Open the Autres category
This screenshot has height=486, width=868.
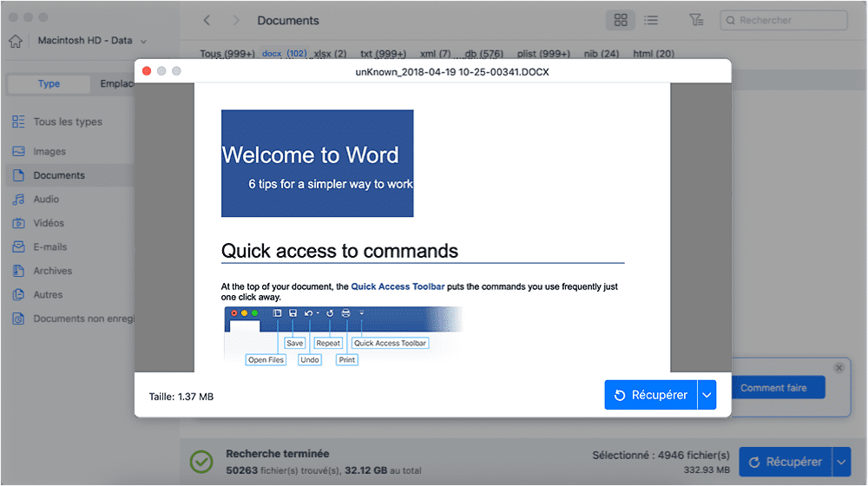point(48,294)
